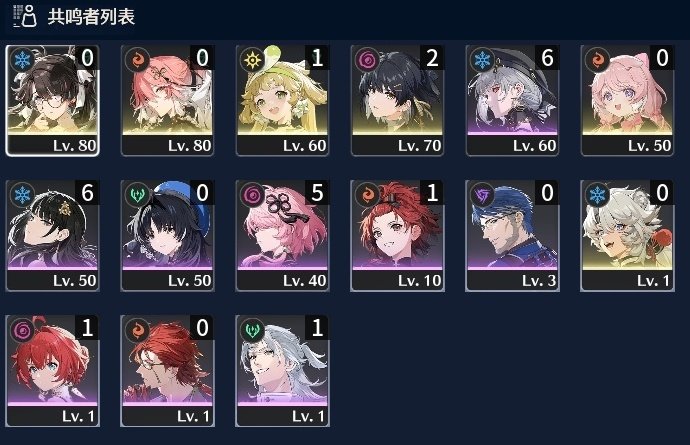Click the green wind icon on blue beret character
The image size is (690, 445).
pyautogui.click(x=137, y=195)
